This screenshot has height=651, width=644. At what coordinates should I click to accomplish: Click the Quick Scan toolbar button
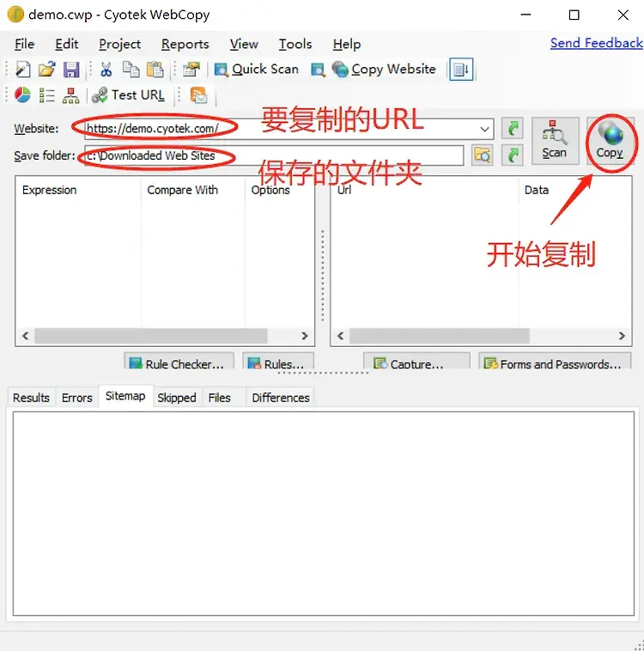click(256, 70)
